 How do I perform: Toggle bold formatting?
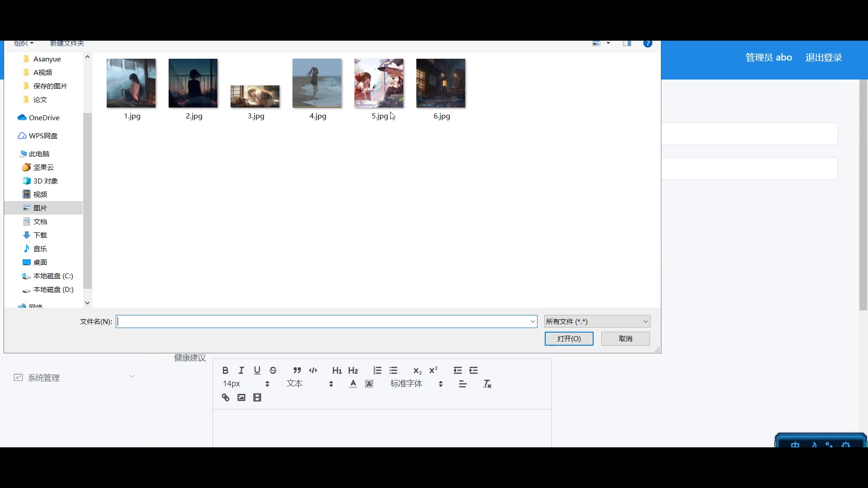[x=225, y=371]
